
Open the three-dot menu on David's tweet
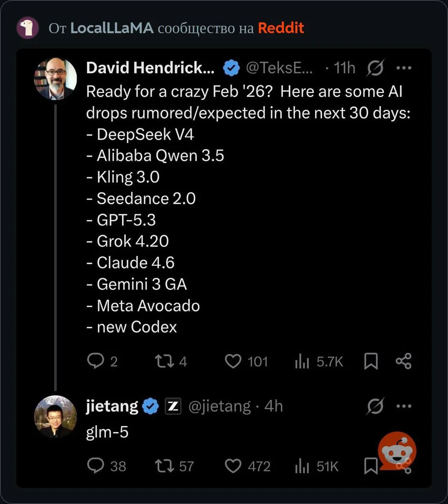pos(404,68)
